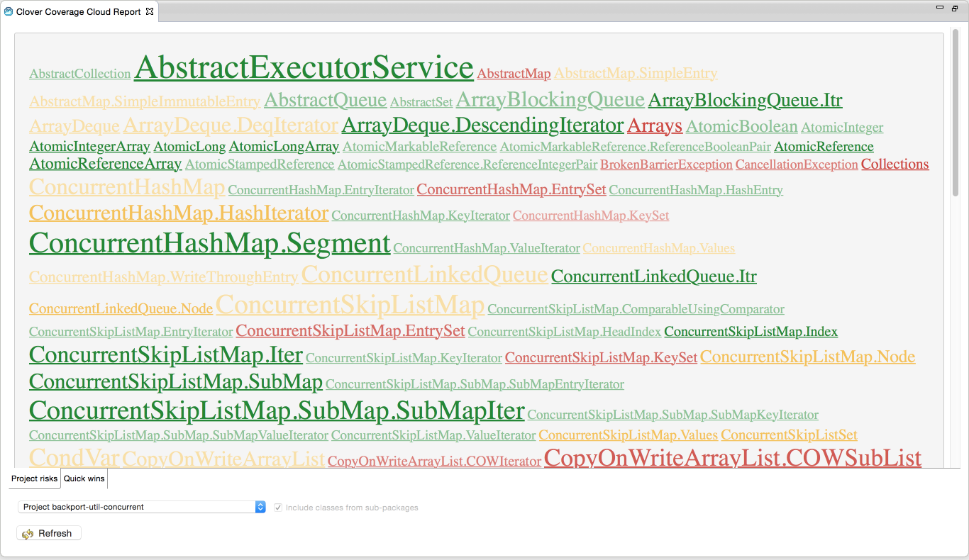Switch to the Project risks tab

34,478
